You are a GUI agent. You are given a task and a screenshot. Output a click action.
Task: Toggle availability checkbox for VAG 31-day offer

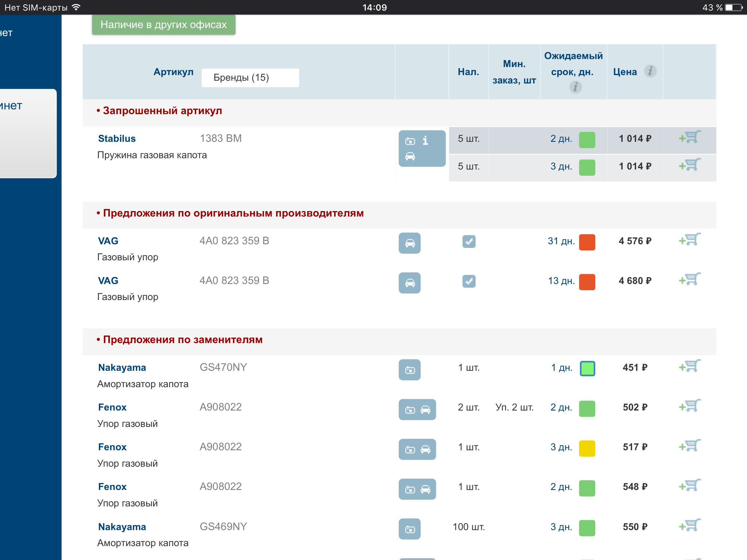click(x=469, y=241)
